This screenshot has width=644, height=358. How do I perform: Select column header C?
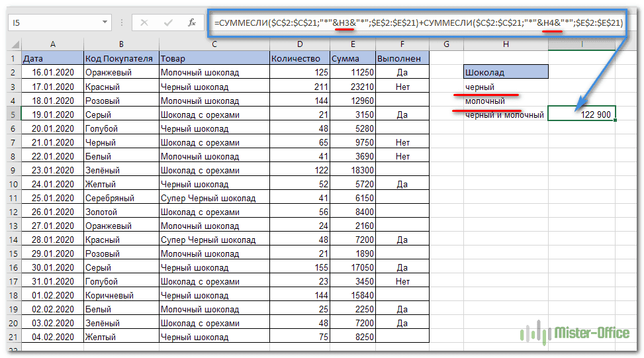point(214,44)
